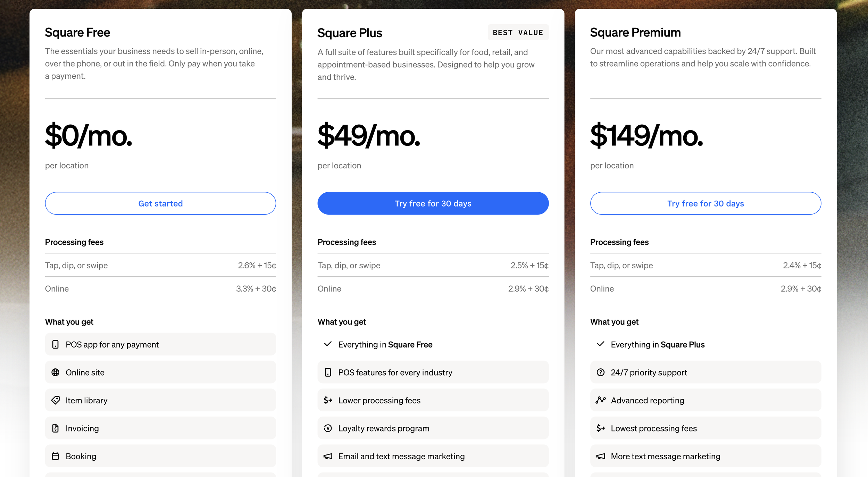Image resolution: width=868 pixels, height=477 pixels.
Task: Click the checkmark beside Everything in Square Plus
Action: [x=600, y=344]
